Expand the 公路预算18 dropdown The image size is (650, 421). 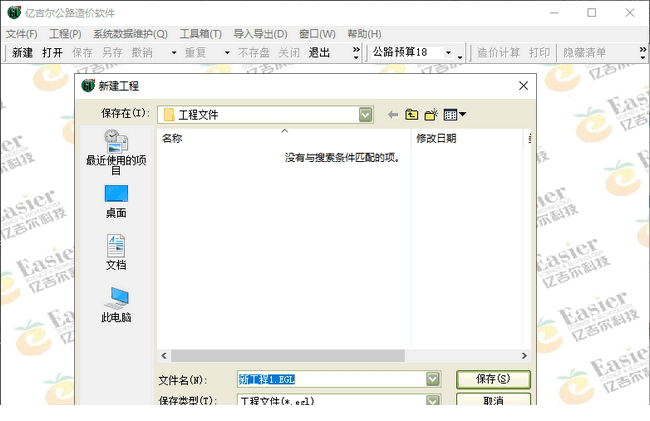[448, 53]
